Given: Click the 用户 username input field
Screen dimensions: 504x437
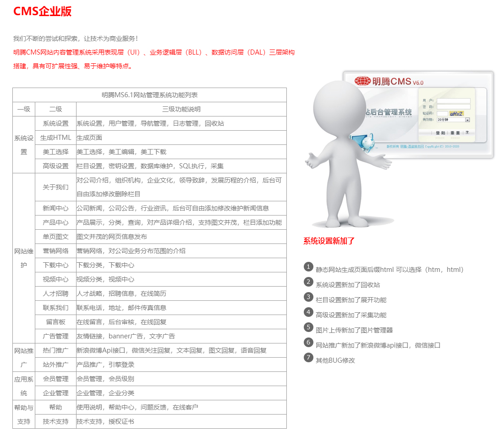Looking at the screenshot, I should pos(453,101).
